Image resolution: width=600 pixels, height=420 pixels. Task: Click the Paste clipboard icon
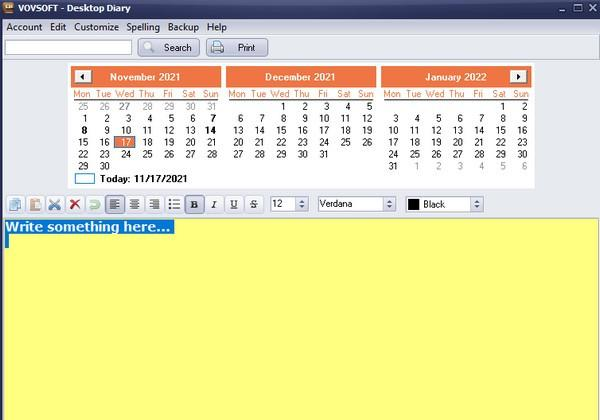[35, 204]
